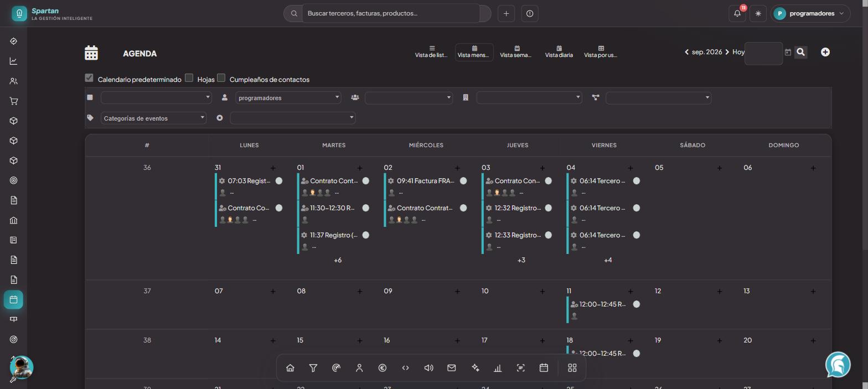Toggle the status circle of 11:30-12:30 event

tap(366, 208)
